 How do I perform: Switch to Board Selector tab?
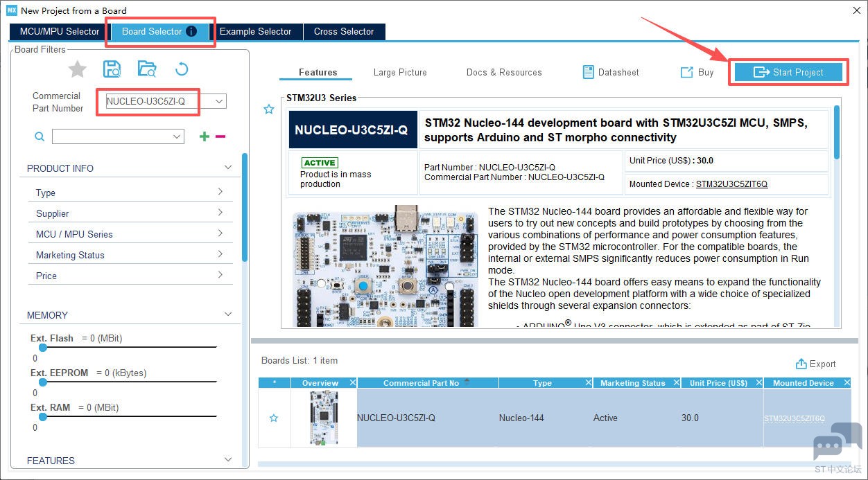[159, 31]
